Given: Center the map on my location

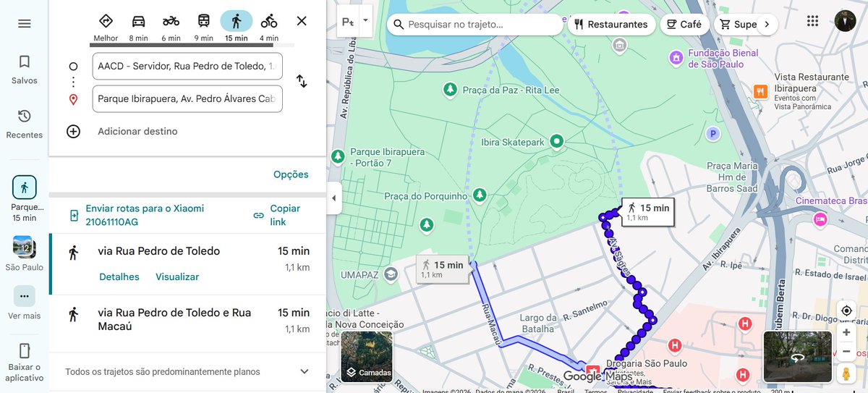Looking at the screenshot, I should click(x=846, y=310).
